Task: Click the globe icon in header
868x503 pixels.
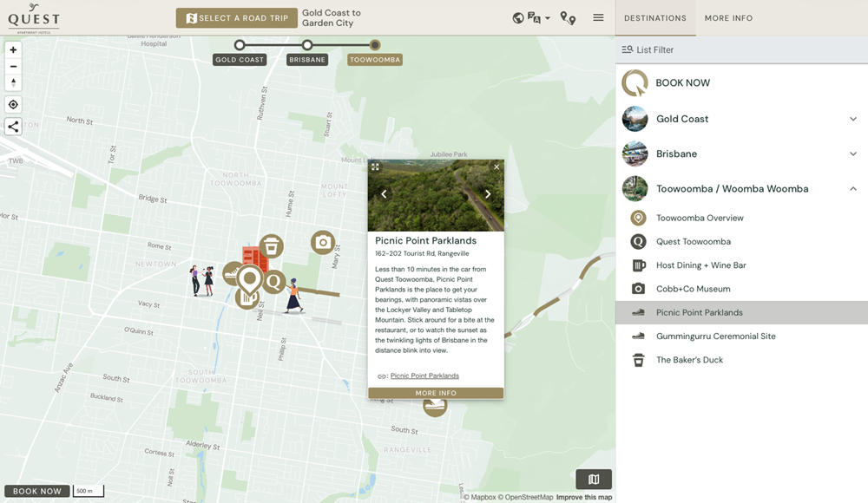Action: [518, 17]
